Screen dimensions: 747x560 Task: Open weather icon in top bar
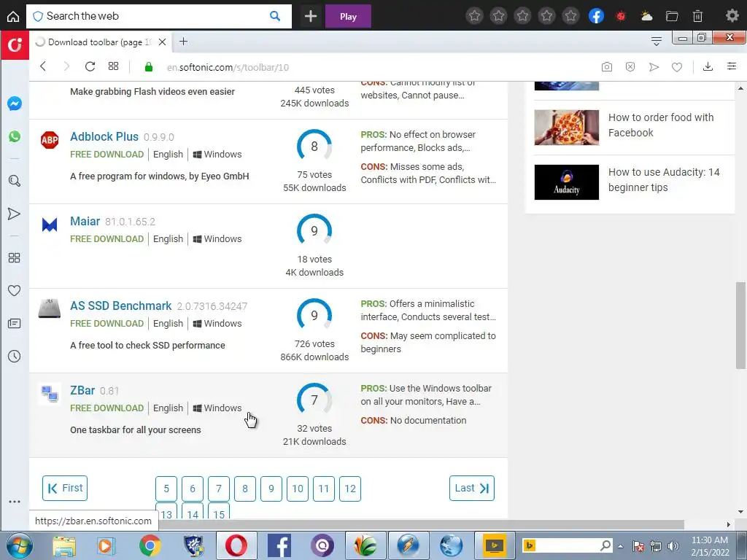click(646, 16)
